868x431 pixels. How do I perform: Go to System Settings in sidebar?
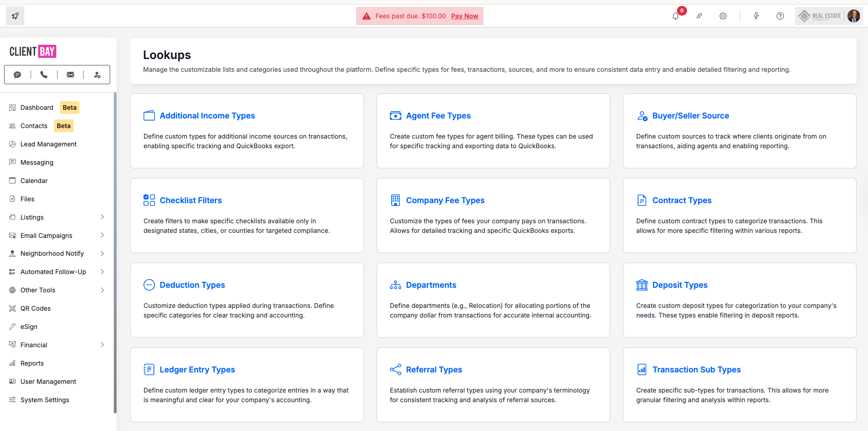pos(45,400)
